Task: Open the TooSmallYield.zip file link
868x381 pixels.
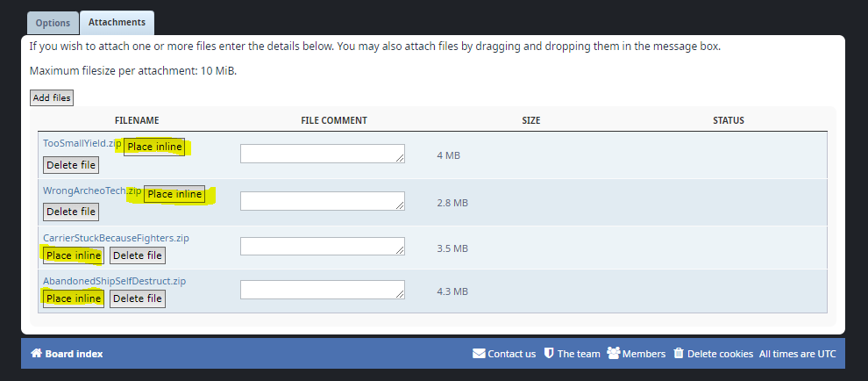Action: click(x=82, y=143)
